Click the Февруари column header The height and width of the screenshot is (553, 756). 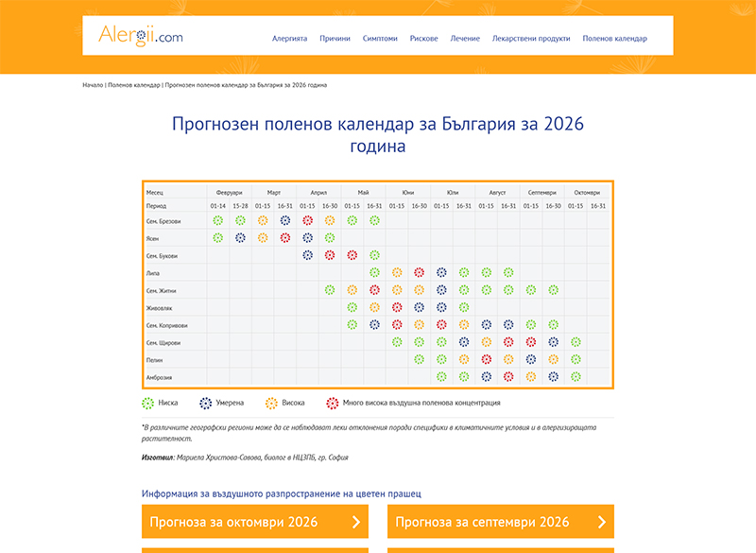[x=229, y=193]
